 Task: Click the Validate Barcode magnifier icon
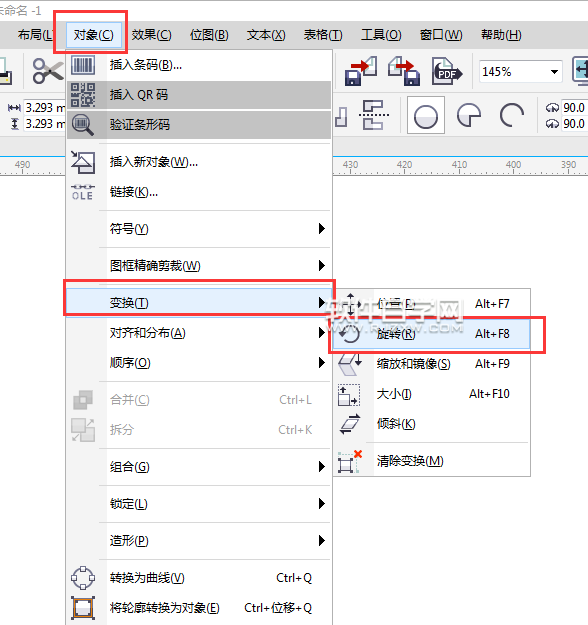83,125
